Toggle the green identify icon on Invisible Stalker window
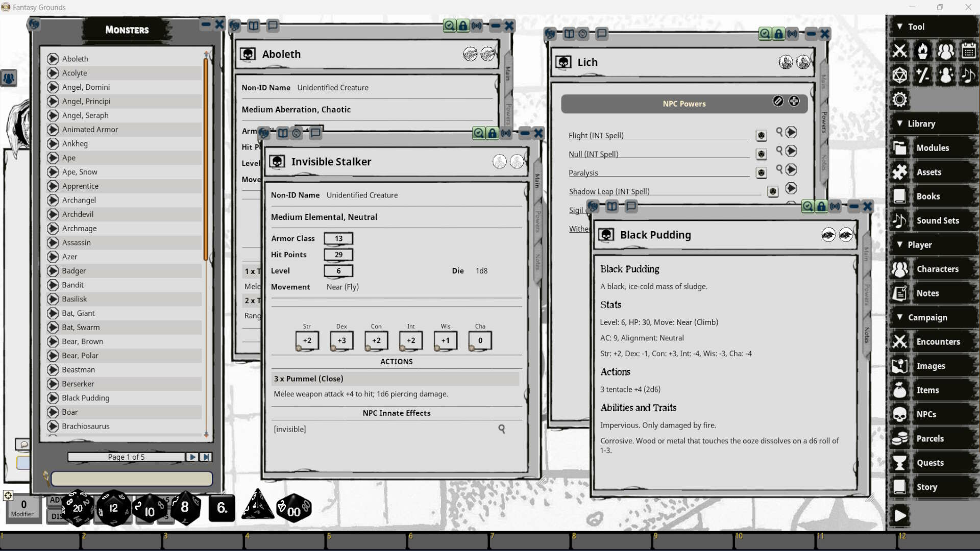 pos(478,133)
